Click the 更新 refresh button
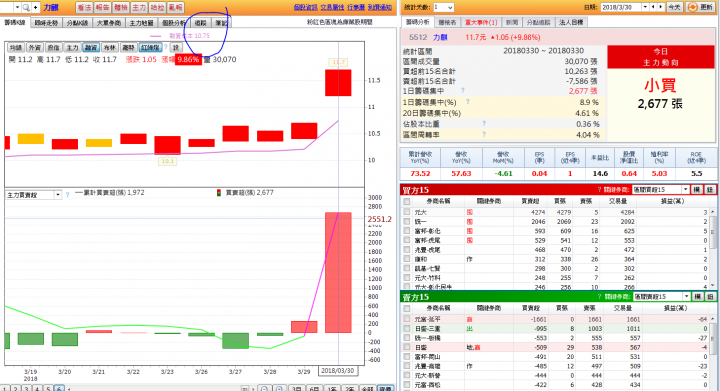 click(x=700, y=7)
